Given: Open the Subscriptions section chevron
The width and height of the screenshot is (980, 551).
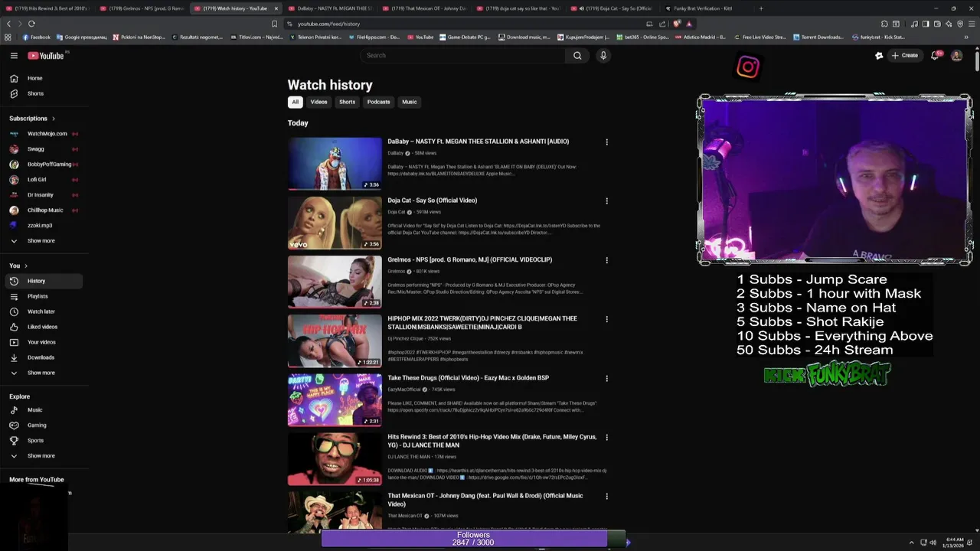Looking at the screenshot, I should [54, 119].
